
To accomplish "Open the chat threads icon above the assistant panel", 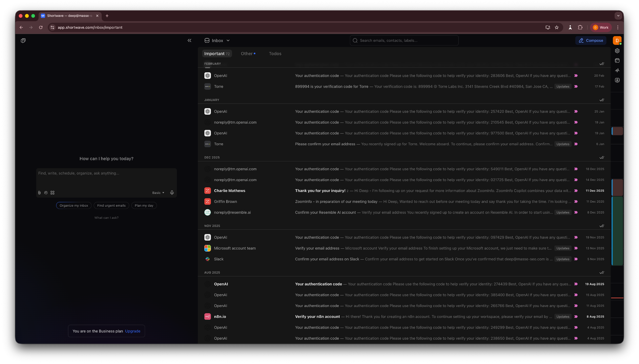I will 23,41.
